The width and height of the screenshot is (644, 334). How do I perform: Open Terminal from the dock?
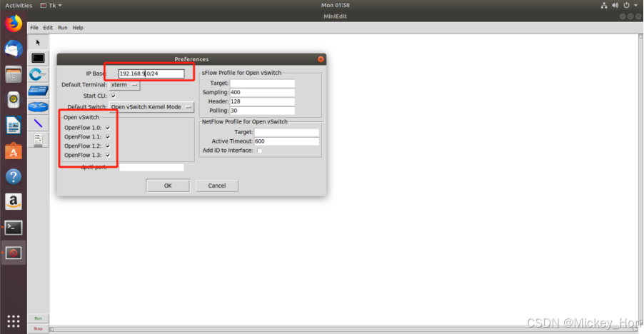tap(14, 228)
